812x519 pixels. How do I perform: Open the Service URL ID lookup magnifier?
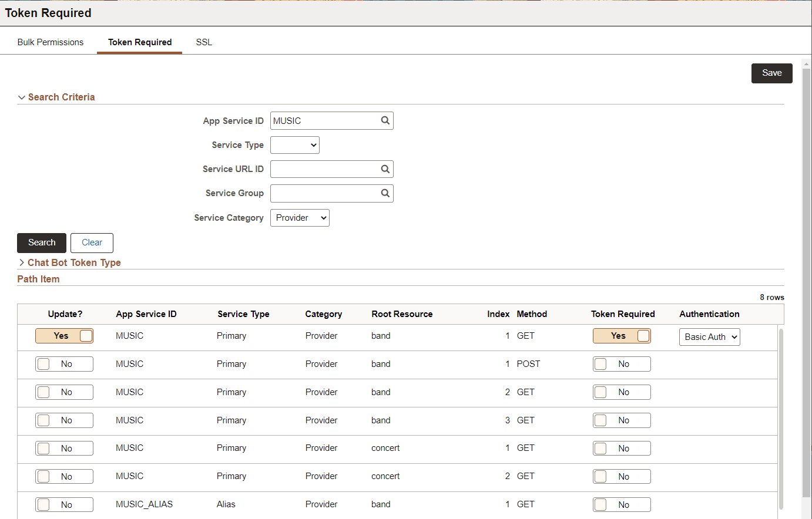[385, 169]
